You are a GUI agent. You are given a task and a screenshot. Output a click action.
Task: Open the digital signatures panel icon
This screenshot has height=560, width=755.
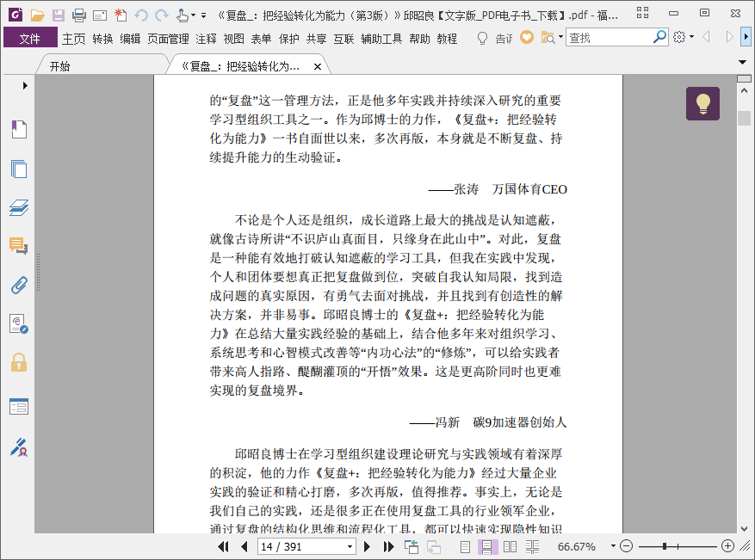pyautogui.click(x=19, y=323)
